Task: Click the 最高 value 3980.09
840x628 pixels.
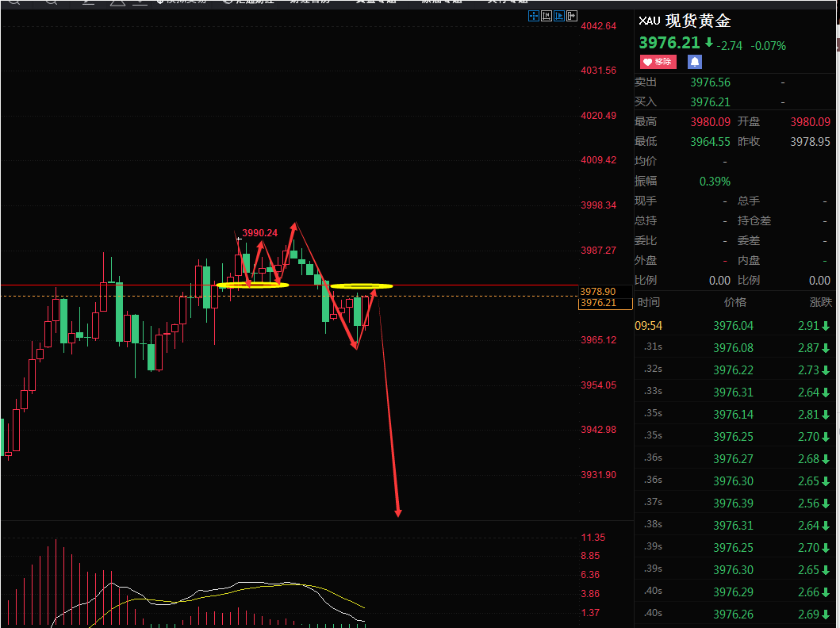Action: [710, 122]
